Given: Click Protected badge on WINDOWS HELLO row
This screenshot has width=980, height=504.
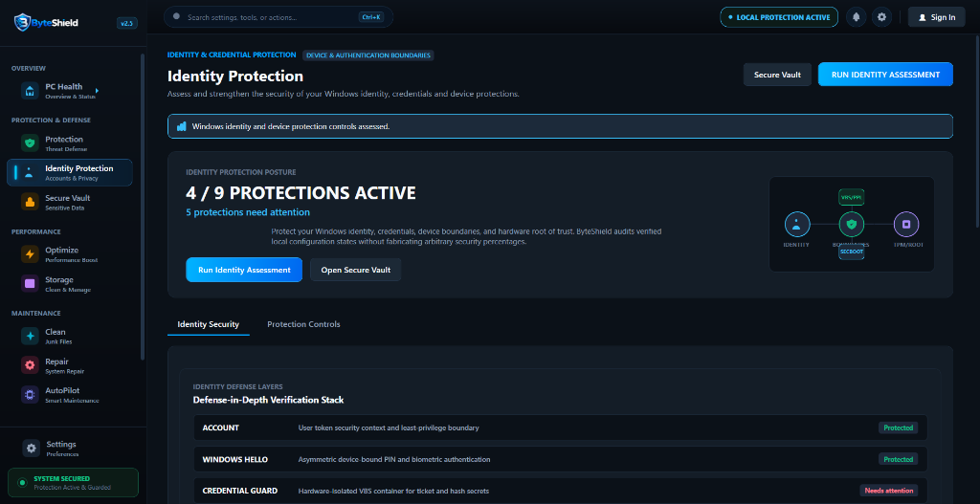Looking at the screenshot, I should [x=898, y=459].
